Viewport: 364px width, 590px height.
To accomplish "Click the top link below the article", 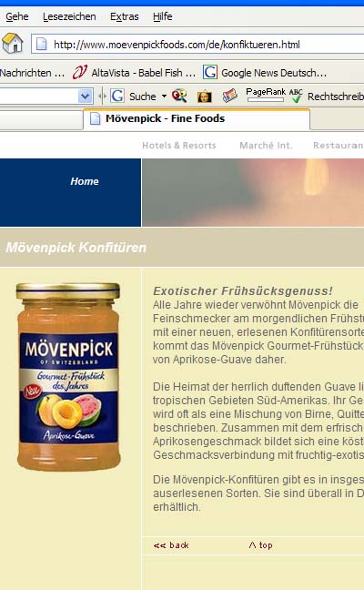I will click(260, 545).
